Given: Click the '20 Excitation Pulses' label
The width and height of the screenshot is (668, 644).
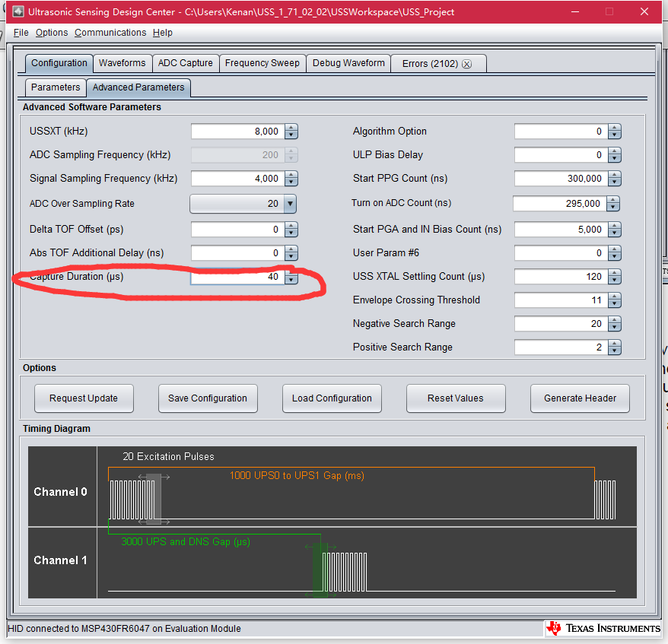Looking at the screenshot, I should (x=168, y=456).
